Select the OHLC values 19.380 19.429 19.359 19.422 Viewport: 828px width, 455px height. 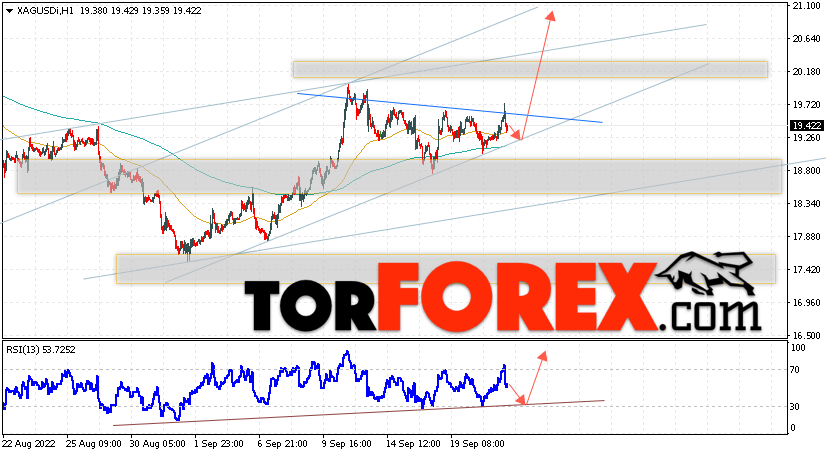(x=140, y=11)
